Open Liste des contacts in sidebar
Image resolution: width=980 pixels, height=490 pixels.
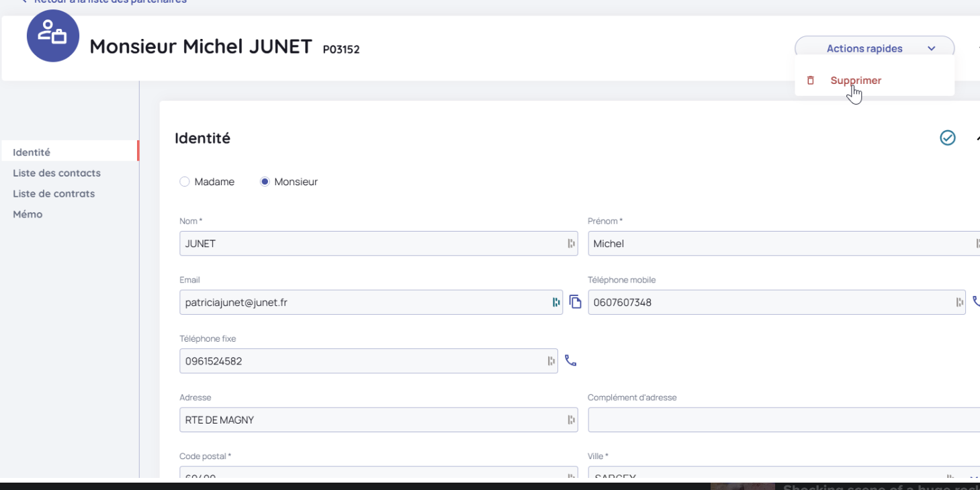[56, 173]
